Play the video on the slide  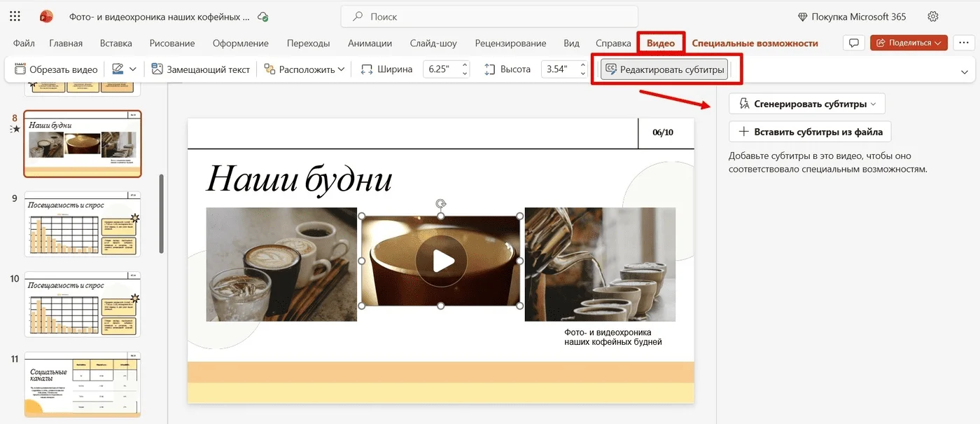pyautogui.click(x=441, y=261)
